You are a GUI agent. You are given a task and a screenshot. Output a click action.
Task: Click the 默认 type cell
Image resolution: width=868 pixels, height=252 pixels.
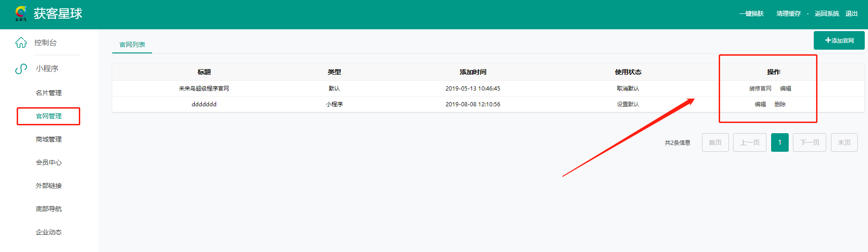pos(334,88)
